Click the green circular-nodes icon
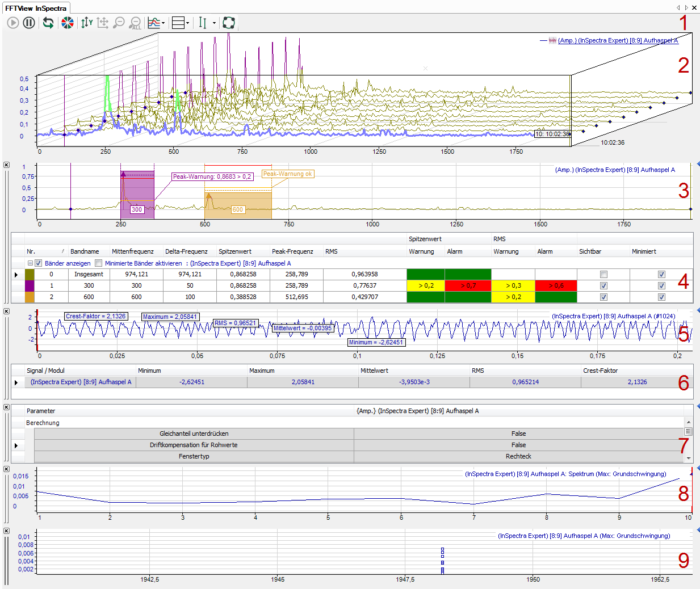 tap(229, 23)
